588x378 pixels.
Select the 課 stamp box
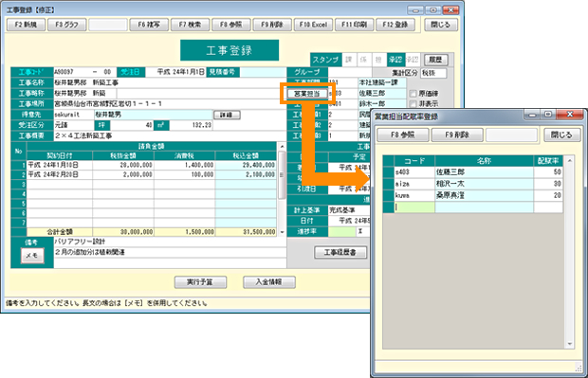(349, 60)
